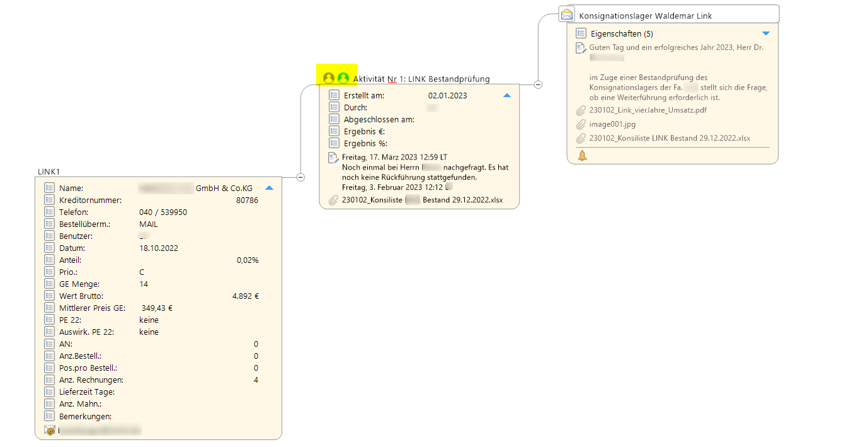Select the 'Konsignationslager Waldemar Link' topic title
The width and height of the screenshot is (868, 447).
tap(645, 16)
